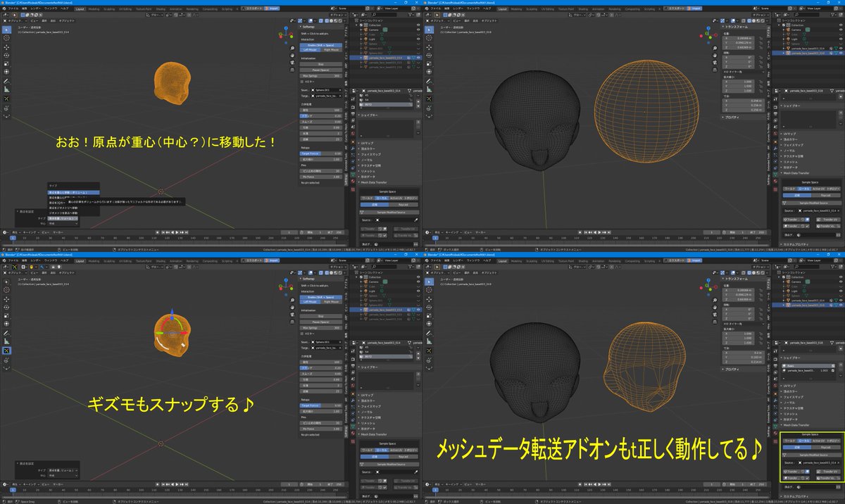845x504 pixels.
Task: Switch to wireframe shading in top-right viewport header
Action: coord(749,20)
